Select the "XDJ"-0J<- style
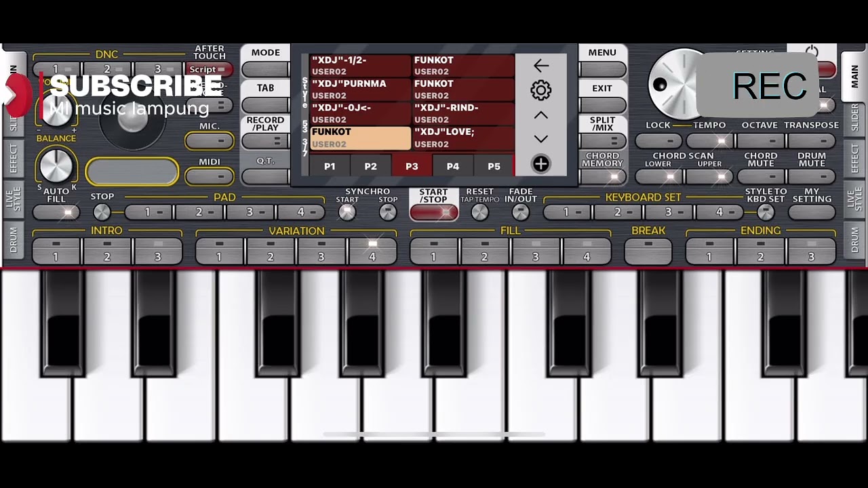 (361, 114)
